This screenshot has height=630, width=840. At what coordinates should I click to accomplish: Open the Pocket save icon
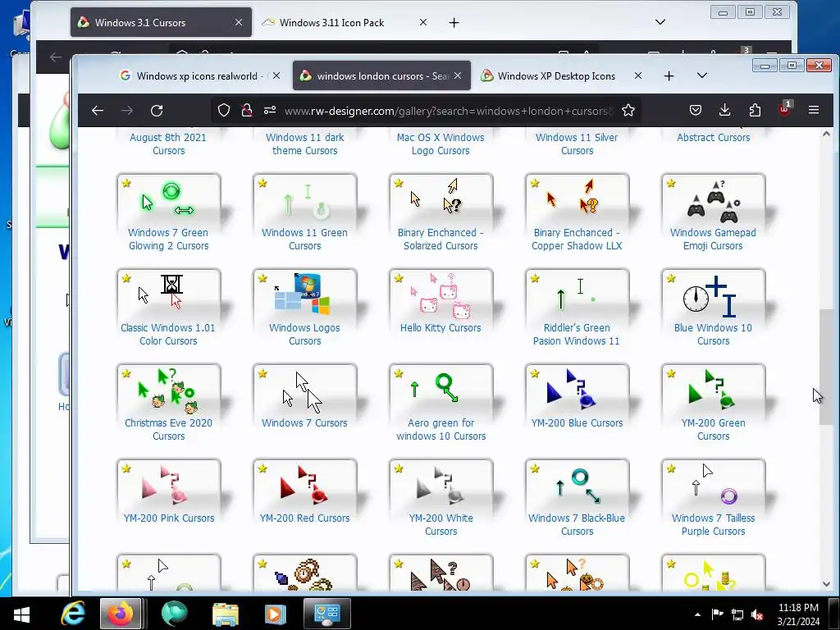695,111
